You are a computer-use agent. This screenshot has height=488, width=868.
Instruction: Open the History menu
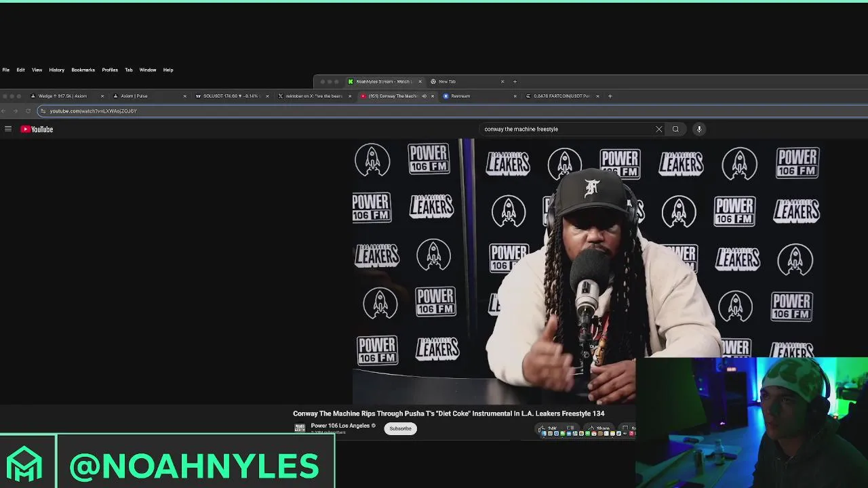tap(56, 70)
